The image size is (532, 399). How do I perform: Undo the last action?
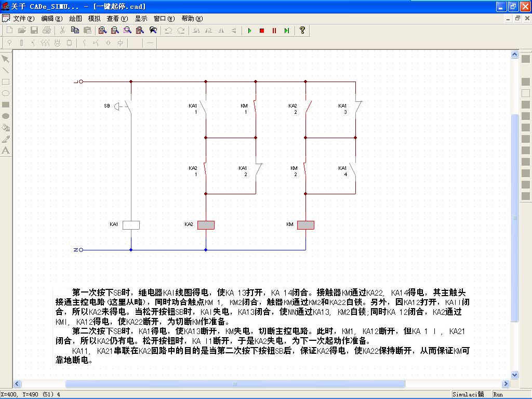coord(168,31)
